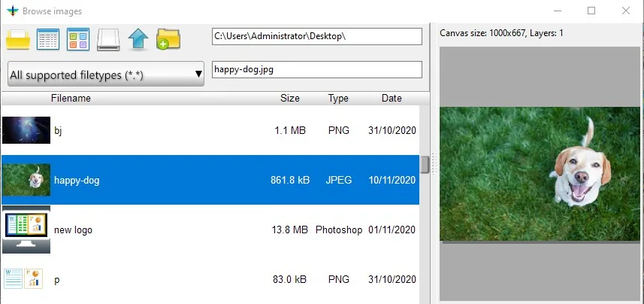Click the happy-dog.jpg filename field
This screenshot has width=644, height=304.
[317, 69]
